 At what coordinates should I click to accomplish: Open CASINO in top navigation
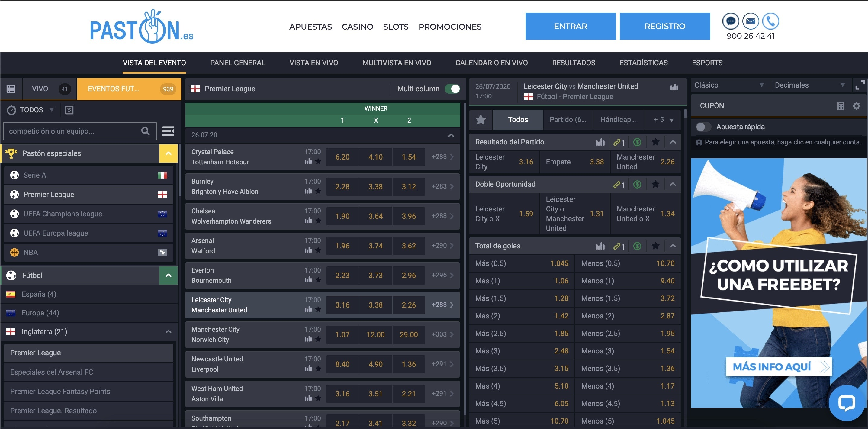click(357, 27)
